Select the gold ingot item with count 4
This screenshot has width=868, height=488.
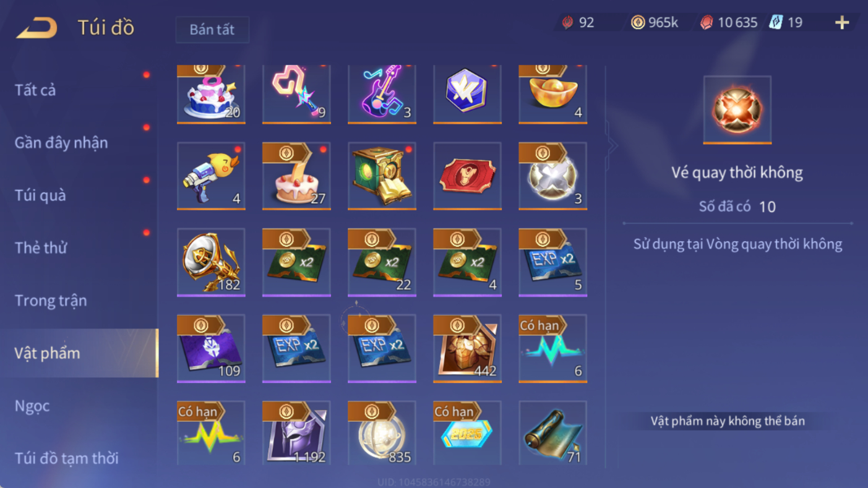click(x=552, y=94)
